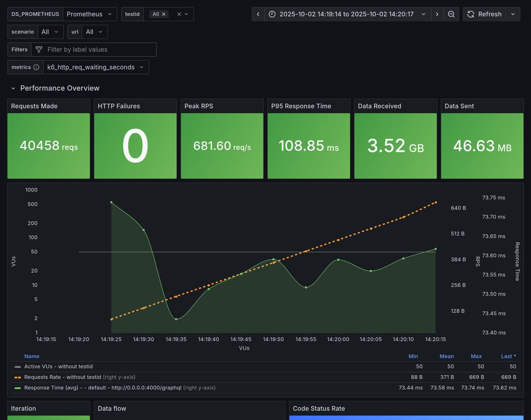Zoom out the time range
Image resolution: width=531 pixels, height=420 pixels.
point(451,14)
